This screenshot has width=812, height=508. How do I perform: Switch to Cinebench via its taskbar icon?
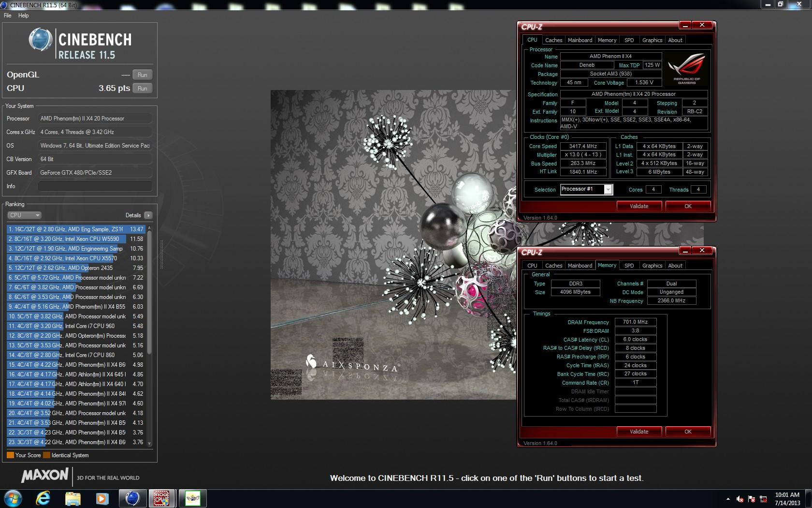pyautogui.click(x=132, y=498)
